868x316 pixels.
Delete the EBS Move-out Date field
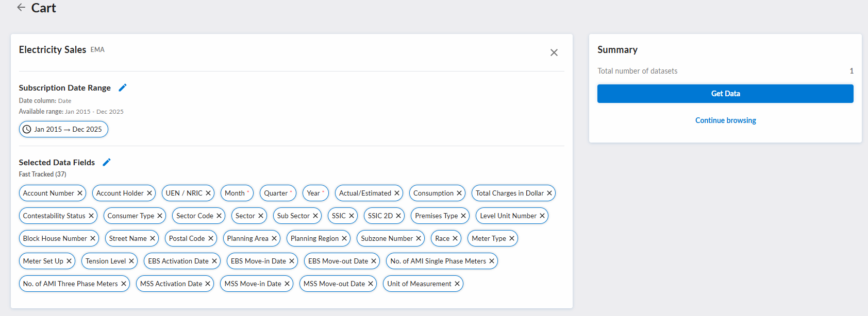pyautogui.click(x=374, y=261)
